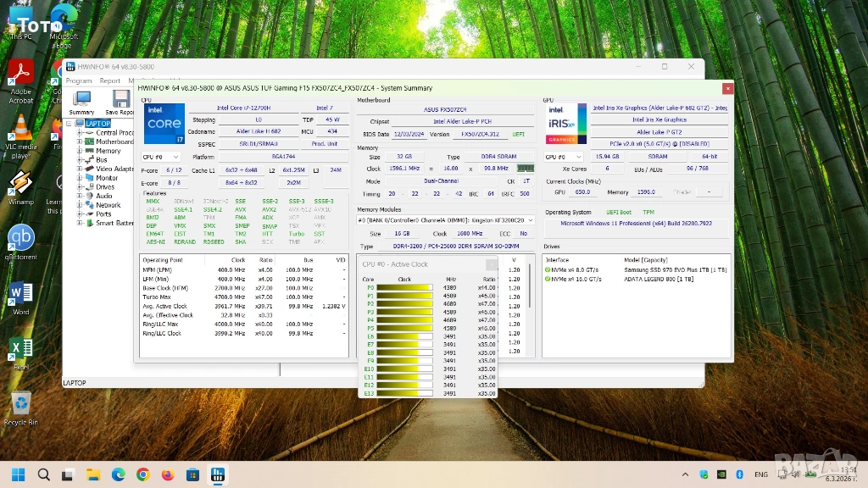Open the Windows Start menu

[18, 474]
